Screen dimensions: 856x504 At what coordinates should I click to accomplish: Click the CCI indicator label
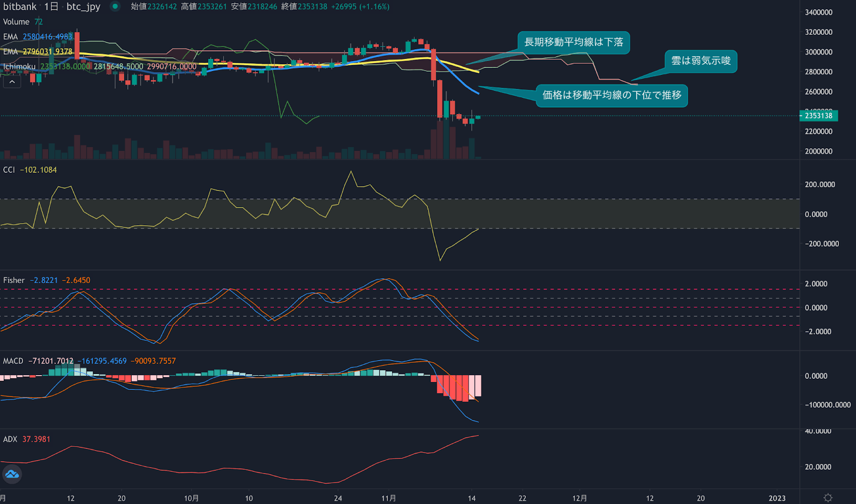pyautogui.click(x=9, y=170)
